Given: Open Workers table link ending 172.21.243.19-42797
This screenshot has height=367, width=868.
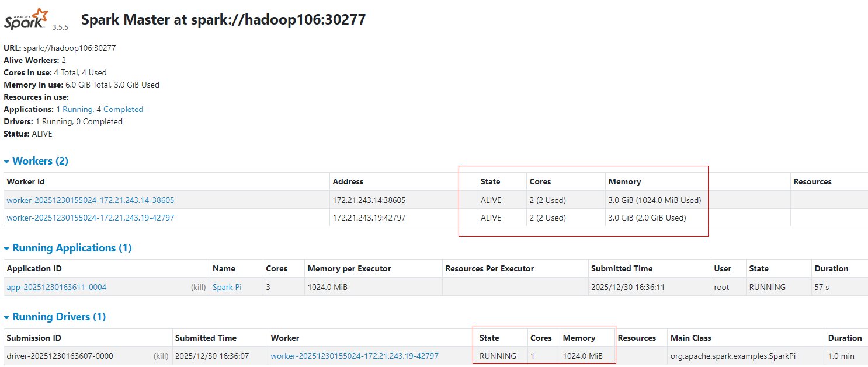Looking at the screenshot, I should (x=91, y=218).
